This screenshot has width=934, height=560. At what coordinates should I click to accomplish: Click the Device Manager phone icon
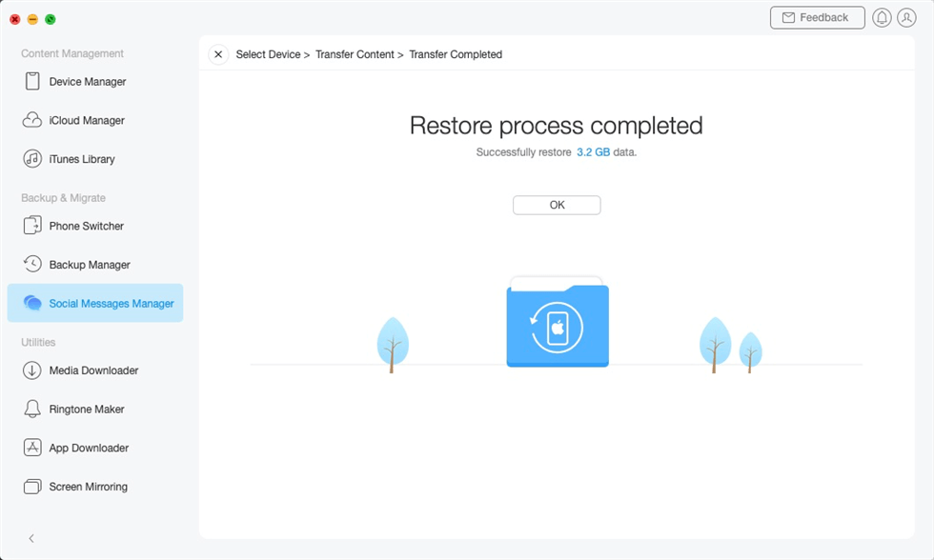tap(32, 82)
